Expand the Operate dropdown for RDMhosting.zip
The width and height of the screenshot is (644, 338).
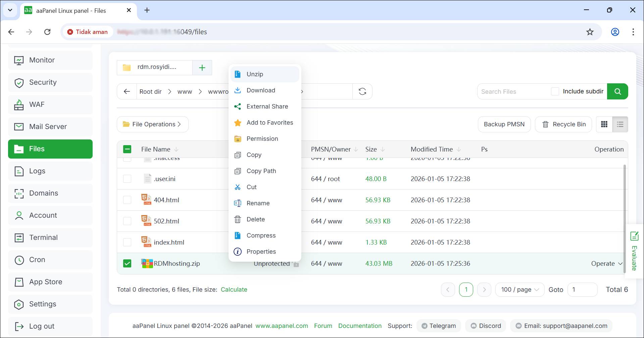606,263
